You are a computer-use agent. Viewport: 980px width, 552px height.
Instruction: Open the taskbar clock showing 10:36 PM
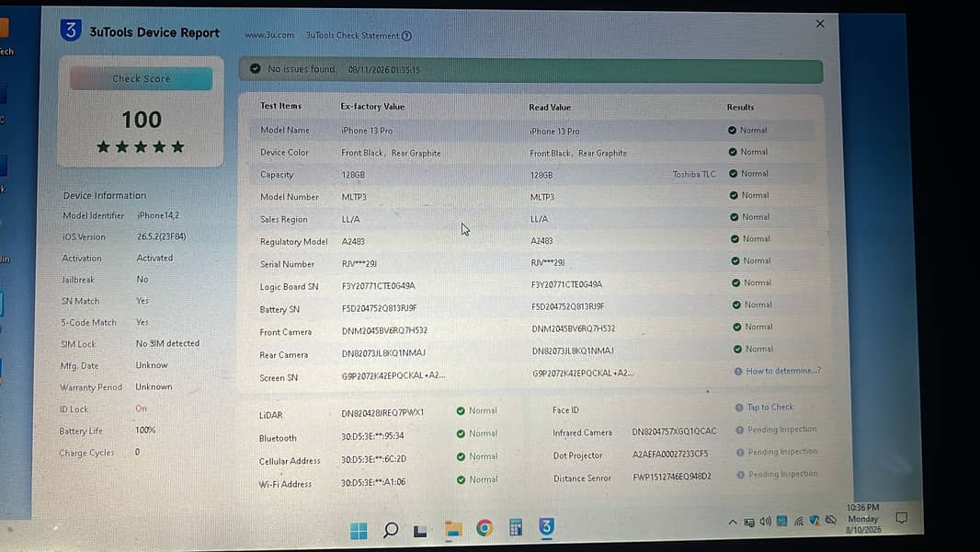point(863,518)
